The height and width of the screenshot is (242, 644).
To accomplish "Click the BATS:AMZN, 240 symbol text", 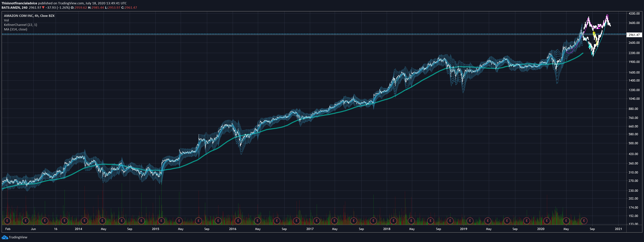I will (x=14, y=7).
